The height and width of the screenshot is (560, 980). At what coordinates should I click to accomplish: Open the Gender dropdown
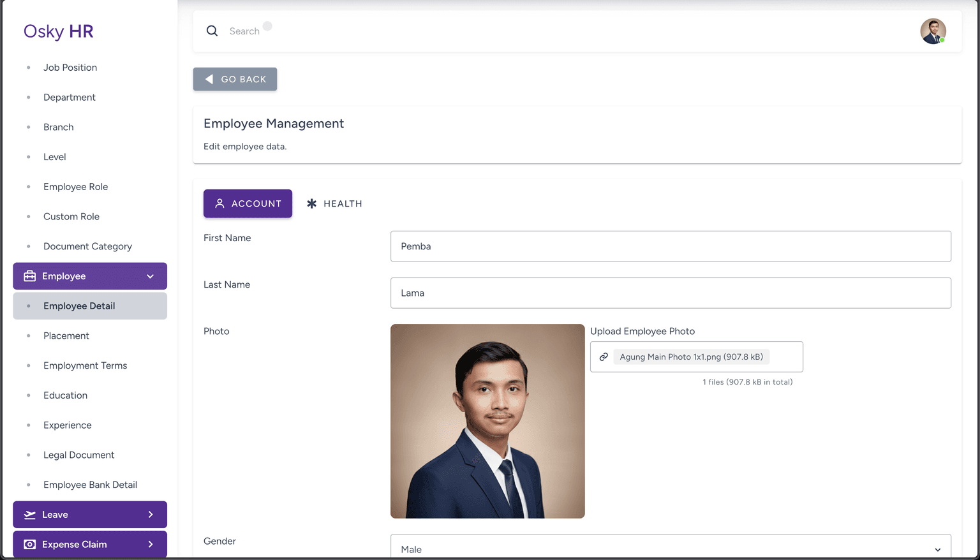(670, 549)
